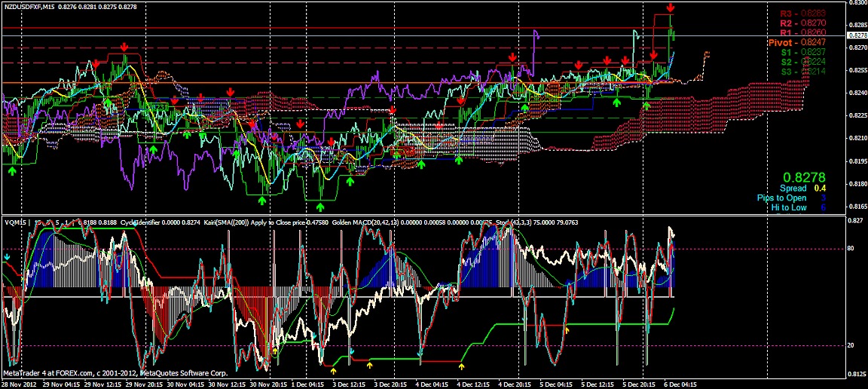Click the Stochastic 75.0000 79.0763 values

pyautogui.click(x=558, y=222)
